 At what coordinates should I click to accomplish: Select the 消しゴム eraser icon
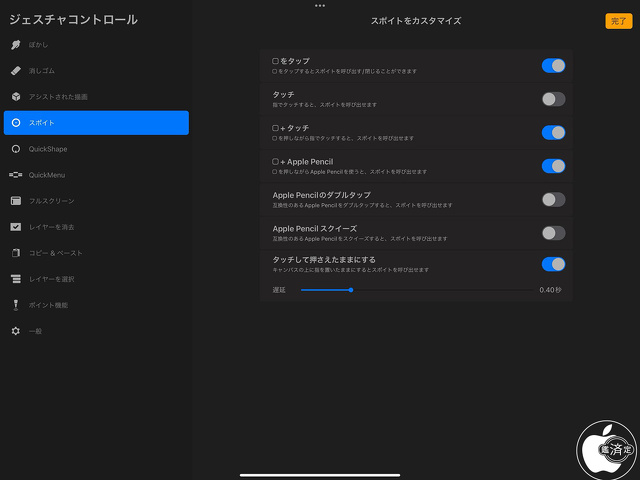[x=16, y=71]
